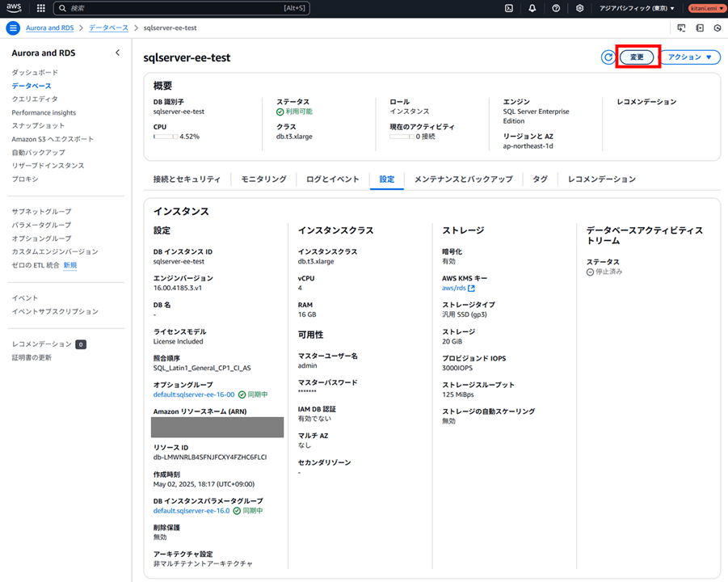Viewport: 728px width, 582px height.
Task: Open スナップショット in sidebar
Action: 38,125
